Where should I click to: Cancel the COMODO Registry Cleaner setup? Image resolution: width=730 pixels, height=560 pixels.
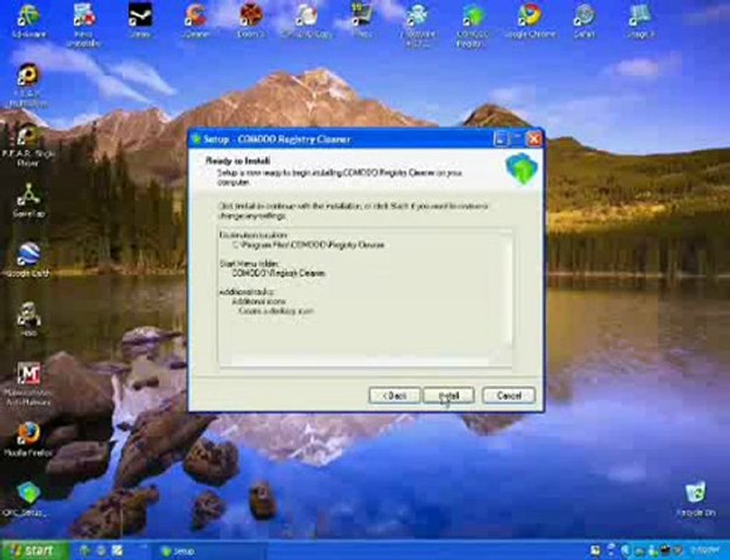[x=508, y=396]
